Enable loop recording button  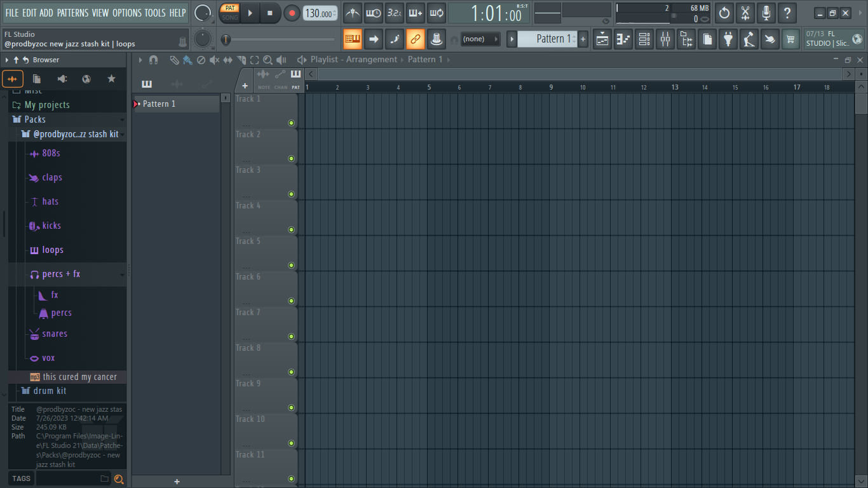(x=437, y=13)
